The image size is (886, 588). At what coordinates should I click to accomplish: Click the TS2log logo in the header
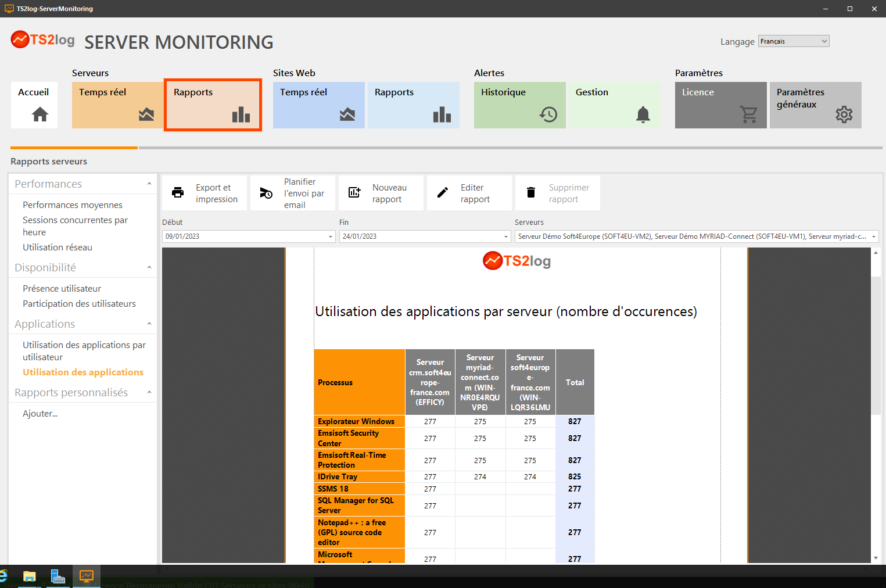point(43,40)
